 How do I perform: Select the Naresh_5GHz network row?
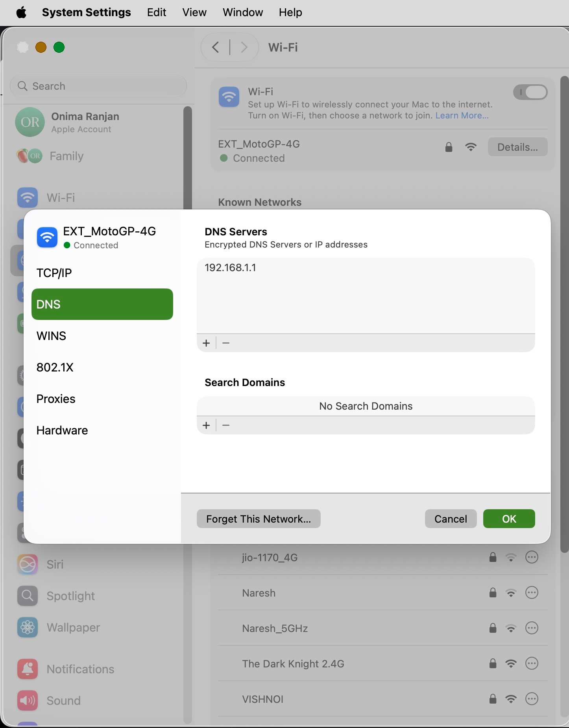[382, 628]
